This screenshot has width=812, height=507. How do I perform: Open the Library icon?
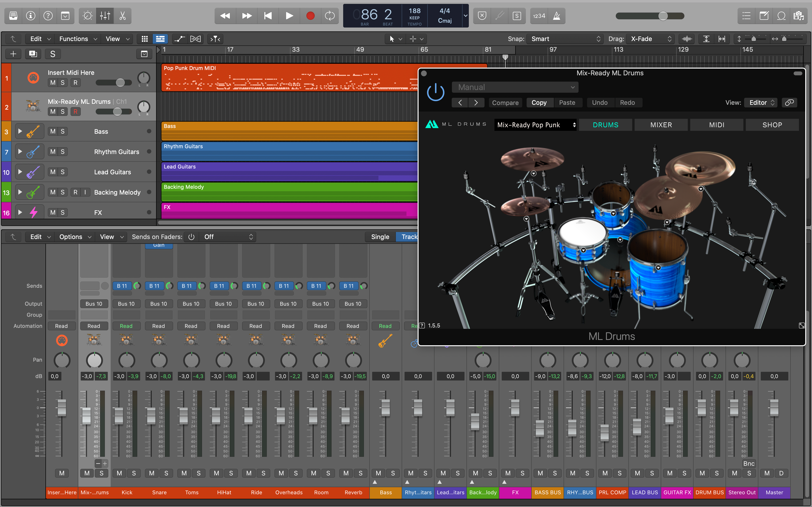13,16
